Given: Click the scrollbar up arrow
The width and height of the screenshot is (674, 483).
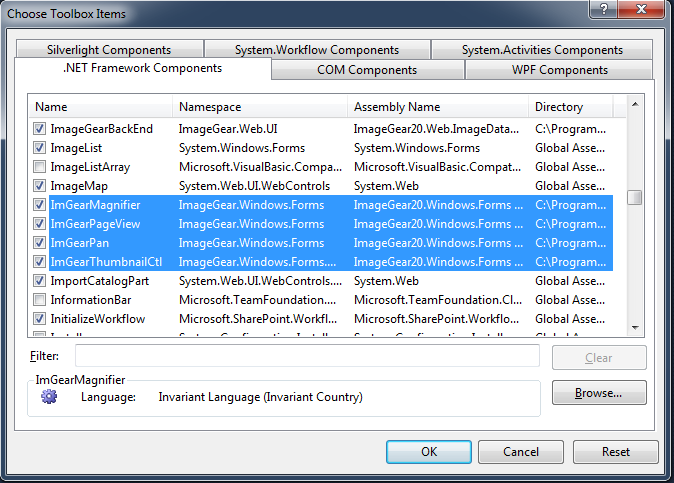Looking at the screenshot, I should click(x=635, y=104).
